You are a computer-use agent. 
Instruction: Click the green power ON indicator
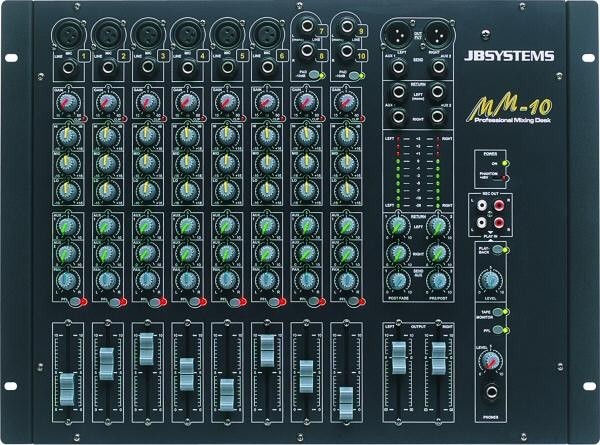coord(505,164)
